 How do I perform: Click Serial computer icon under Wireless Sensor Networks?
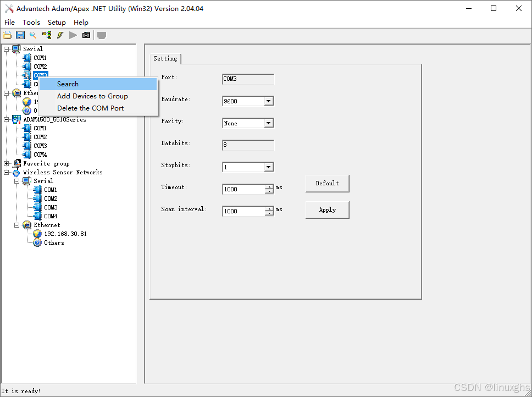(27, 181)
